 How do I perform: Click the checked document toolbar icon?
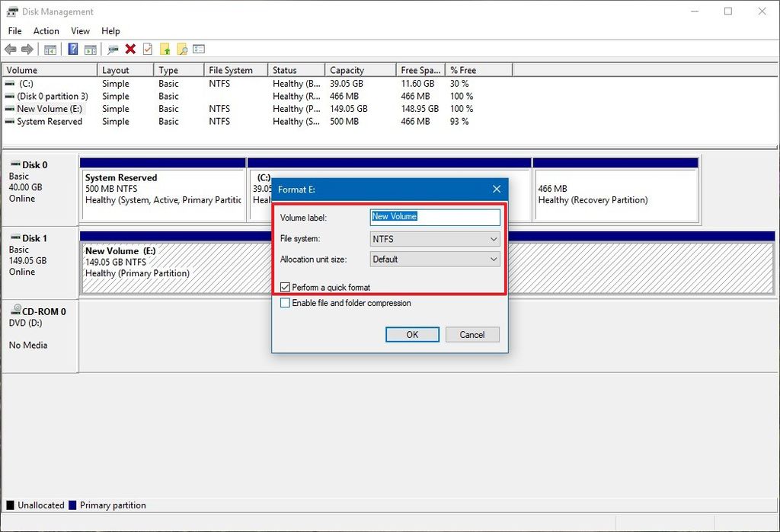(x=147, y=49)
